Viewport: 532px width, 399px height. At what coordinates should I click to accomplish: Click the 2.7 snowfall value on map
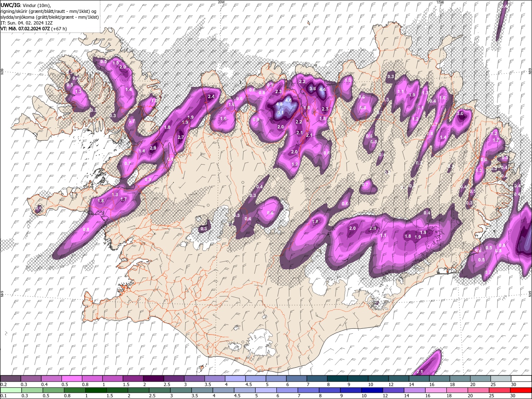(180, 137)
